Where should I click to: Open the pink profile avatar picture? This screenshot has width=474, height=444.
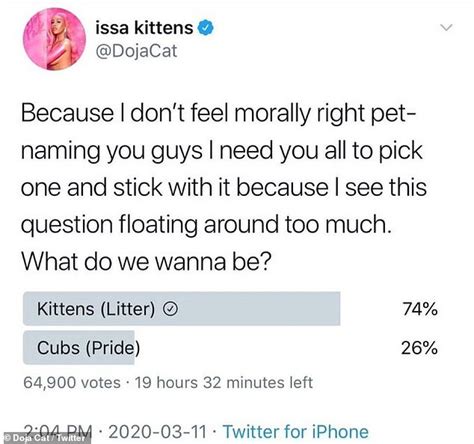point(55,39)
